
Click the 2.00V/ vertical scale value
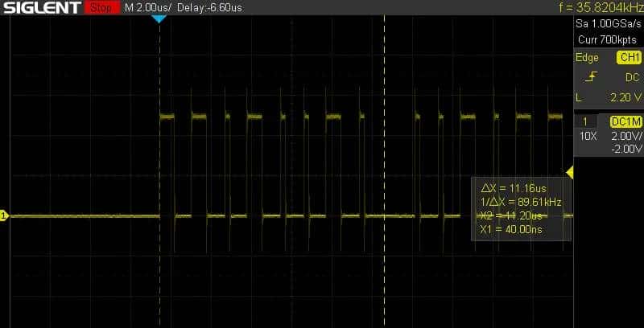[x=627, y=136]
